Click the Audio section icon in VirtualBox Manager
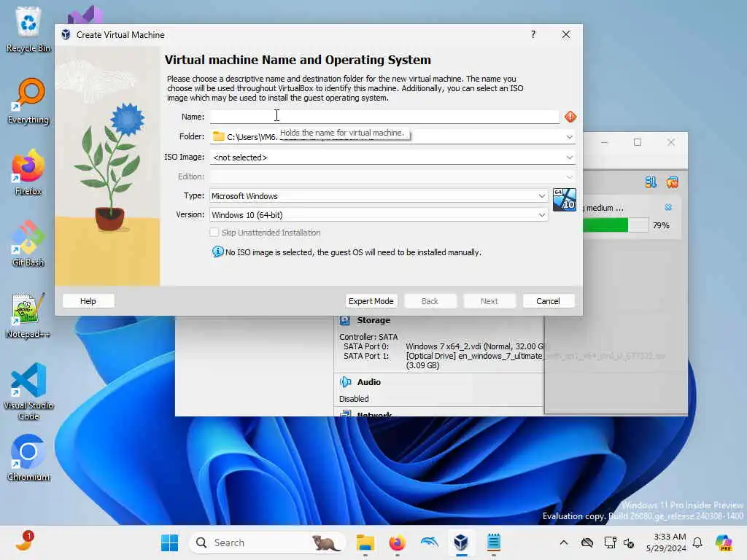The height and width of the screenshot is (560, 747). tap(345, 382)
